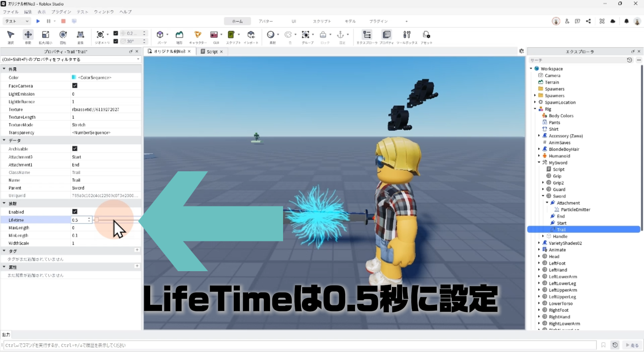Collapse the MySword tree node
The width and height of the screenshot is (644, 362).
[539, 163]
